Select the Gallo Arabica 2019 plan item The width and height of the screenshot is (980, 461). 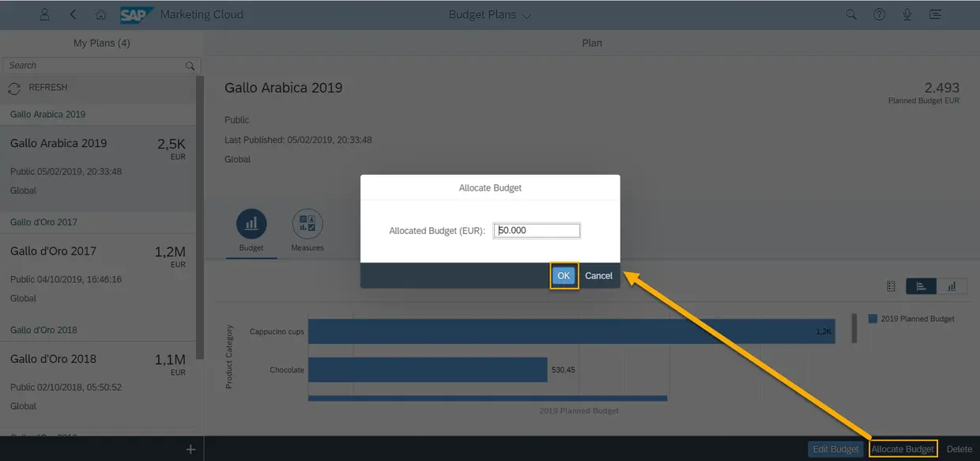click(x=98, y=168)
